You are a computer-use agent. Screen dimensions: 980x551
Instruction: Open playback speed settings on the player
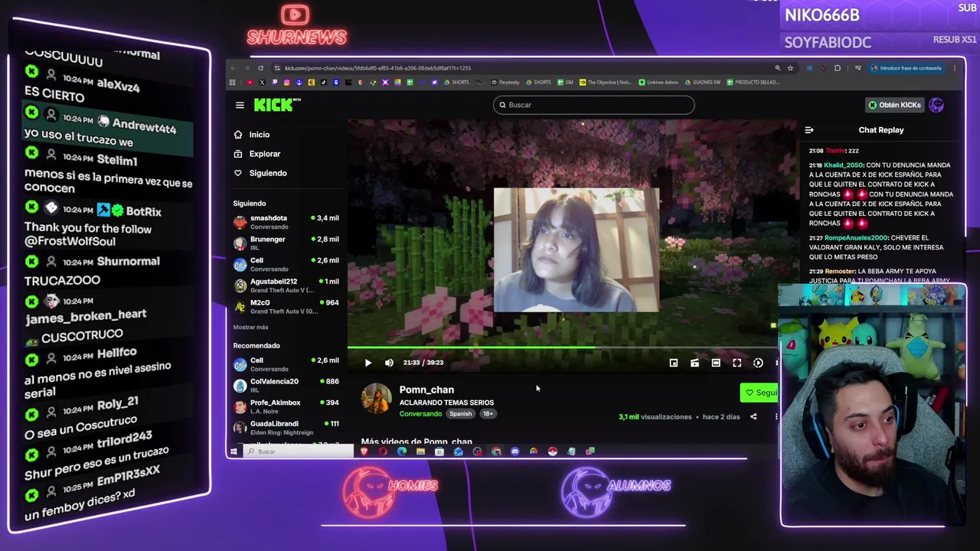758,363
